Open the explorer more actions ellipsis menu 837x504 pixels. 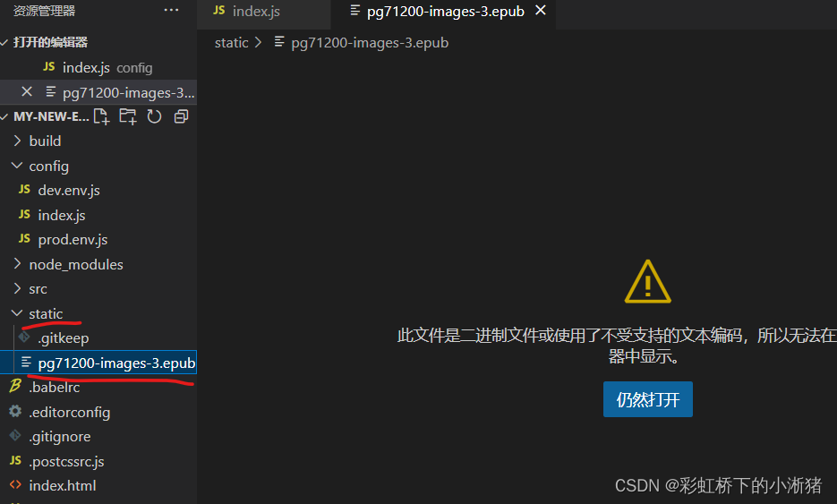(x=171, y=10)
